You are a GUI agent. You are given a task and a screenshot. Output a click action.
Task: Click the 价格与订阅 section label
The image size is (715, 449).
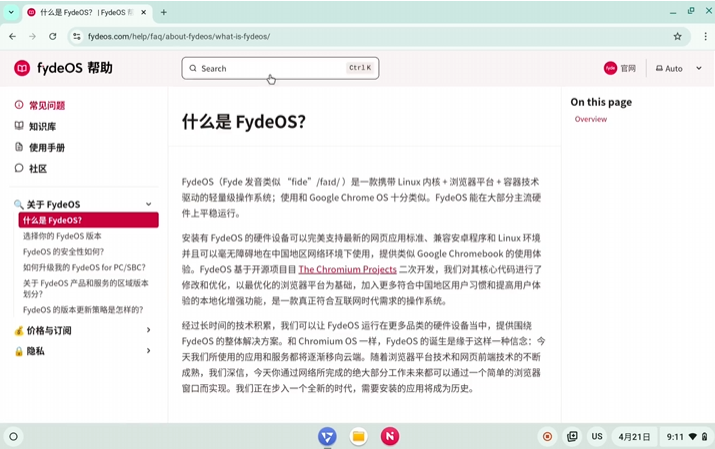[x=49, y=330]
